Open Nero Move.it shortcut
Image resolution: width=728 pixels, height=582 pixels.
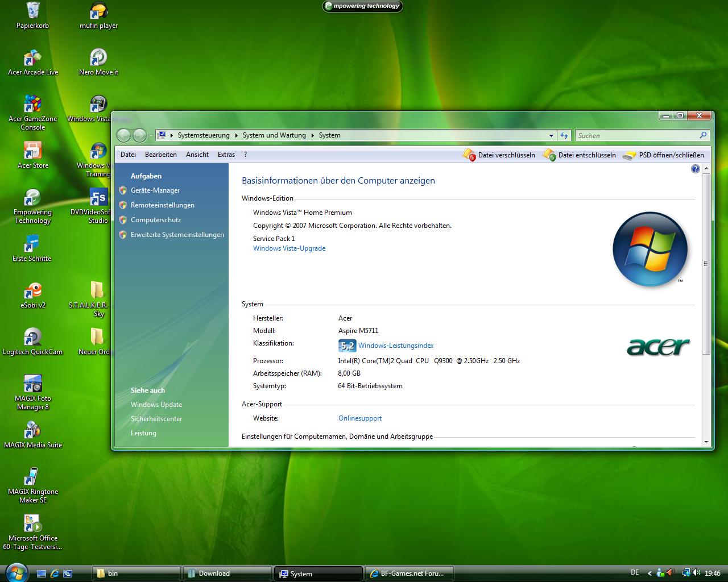point(98,62)
